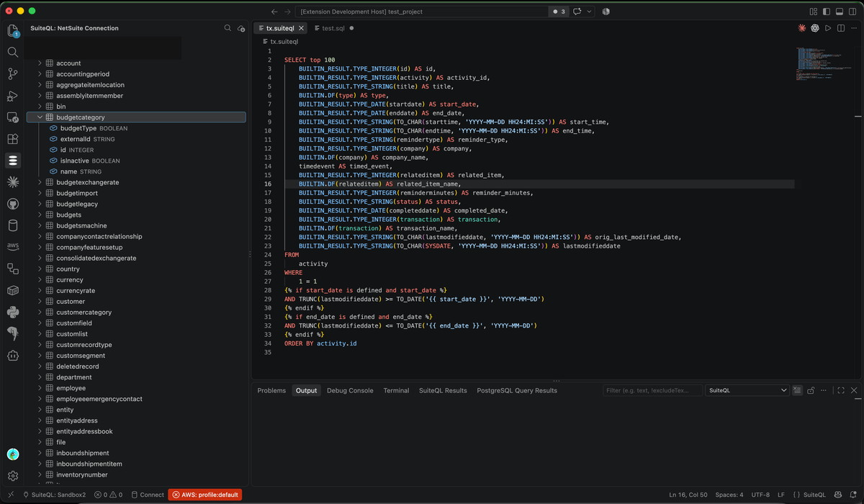The image size is (864, 504).
Task: Open Output panel more actions ellipsis
Action: pos(824,390)
